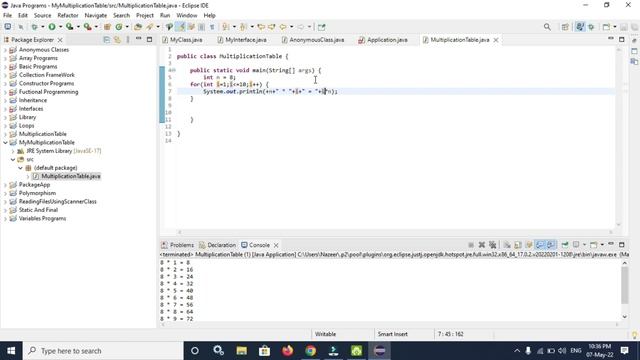This screenshot has height=360, width=640.
Task: Click the Run button in the toolbar
Action: click(x=52, y=27)
